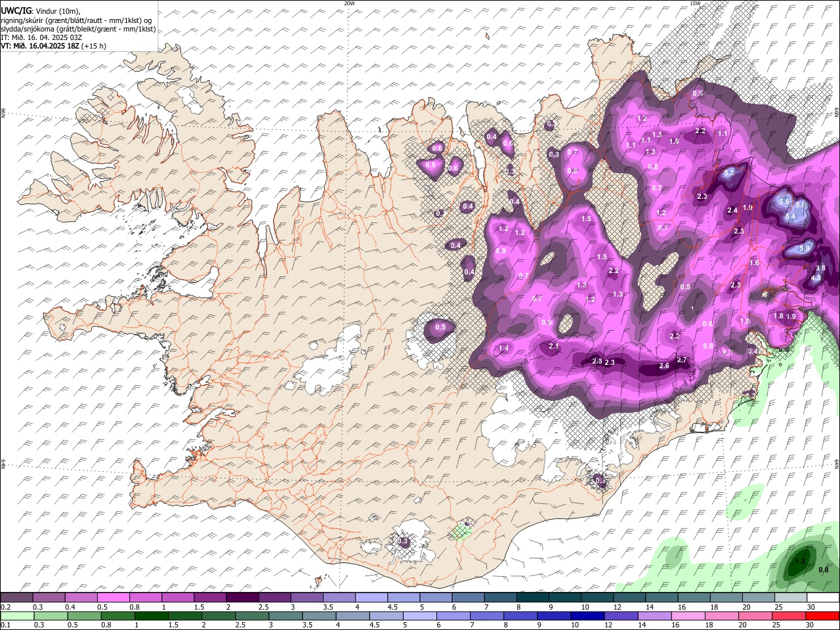
Task: Click the 5.9 snowfall value on the map
Action: point(806,247)
